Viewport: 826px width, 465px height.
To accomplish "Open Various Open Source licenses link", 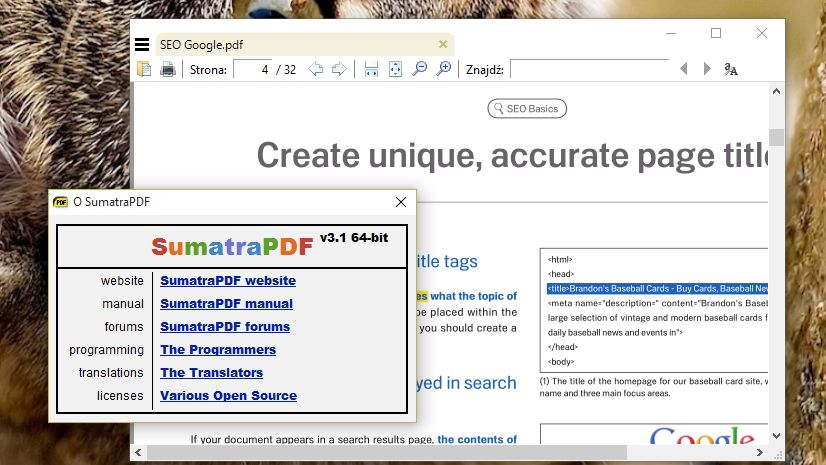I will (x=229, y=395).
